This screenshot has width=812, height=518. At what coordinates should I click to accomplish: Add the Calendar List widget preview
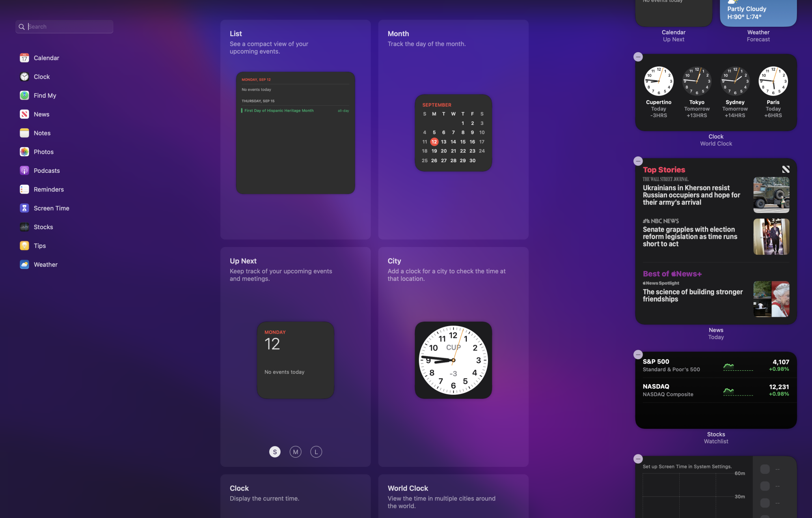pyautogui.click(x=296, y=133)
